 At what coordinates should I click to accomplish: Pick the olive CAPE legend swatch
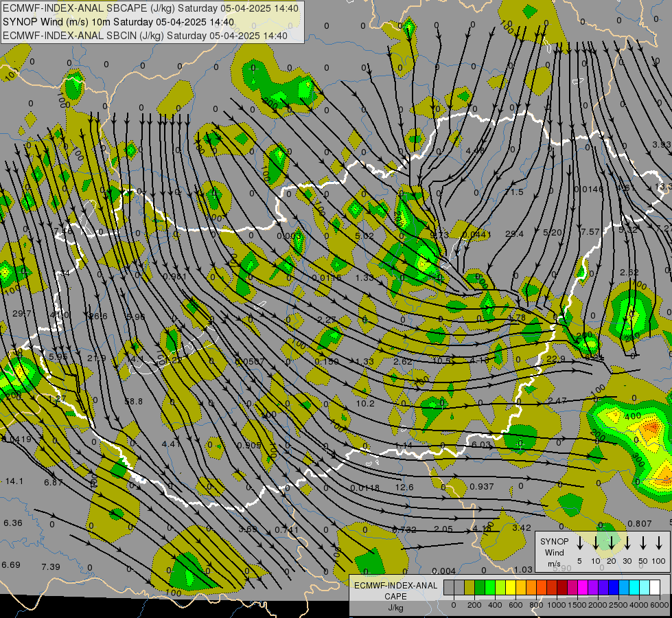(x=470, y=588)
